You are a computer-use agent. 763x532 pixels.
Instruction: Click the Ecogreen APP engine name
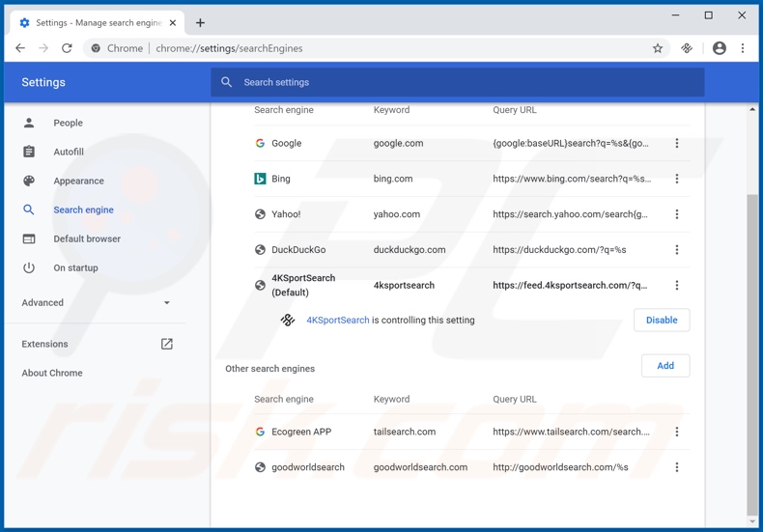pos(301,432)
